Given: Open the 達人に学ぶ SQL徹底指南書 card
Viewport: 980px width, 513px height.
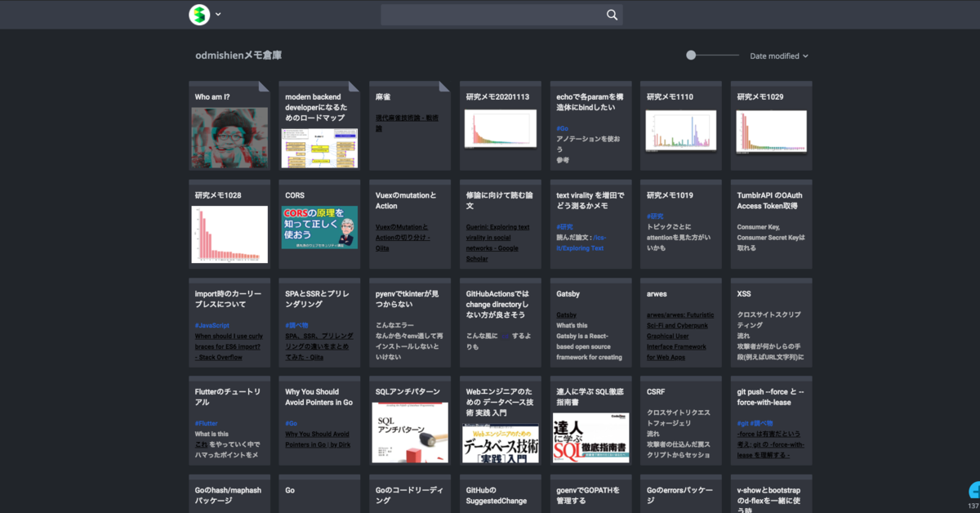Looking at the screenshot, I should pyautogui.click(x=590, y=421).
